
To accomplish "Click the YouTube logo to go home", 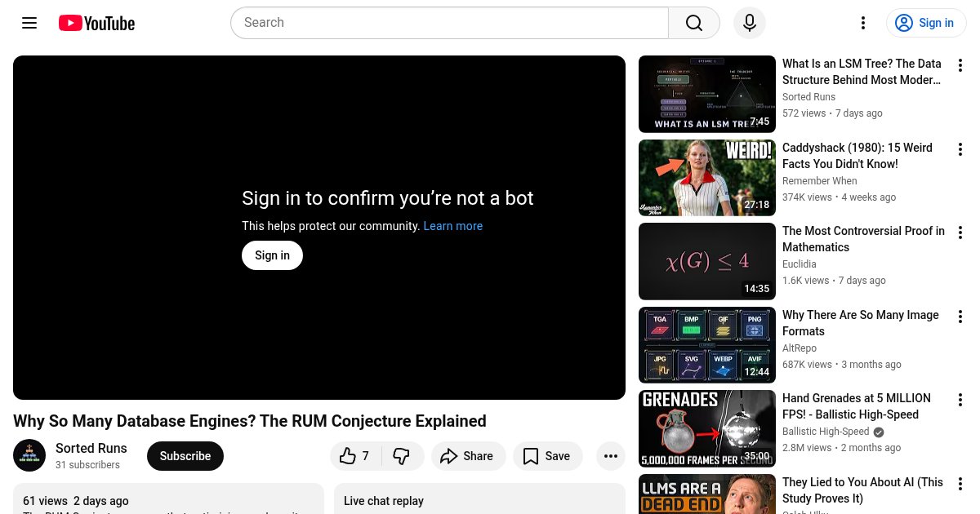I will [x=96, y=23].
